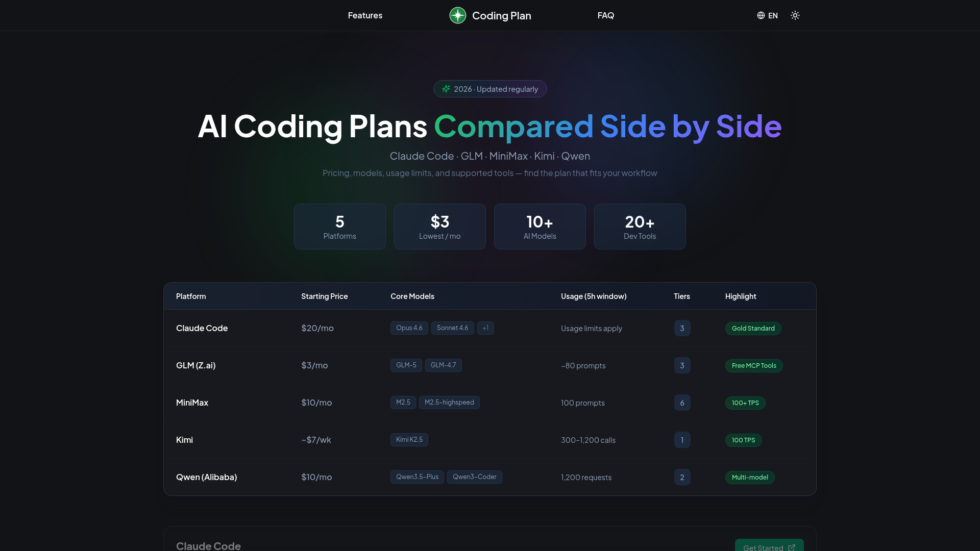Click the Gold Standard highlight badge
Viewport: 980px width, 551px height.
[753, 329]
